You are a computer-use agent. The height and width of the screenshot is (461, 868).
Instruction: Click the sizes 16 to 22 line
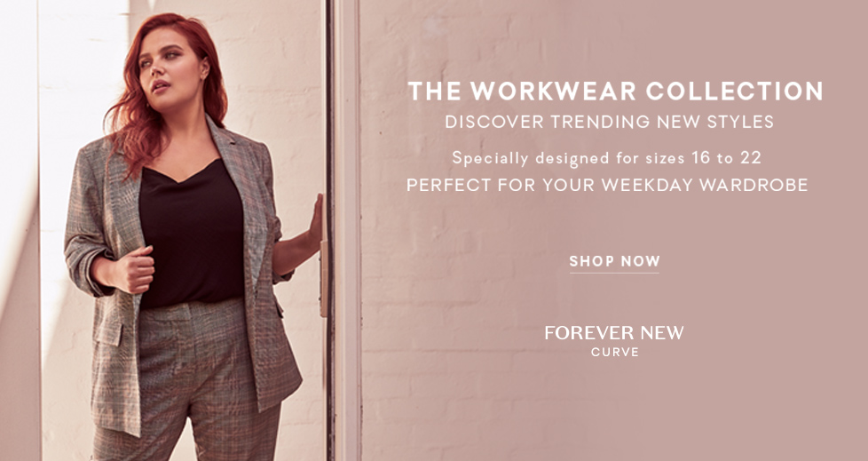coord(607,158)
